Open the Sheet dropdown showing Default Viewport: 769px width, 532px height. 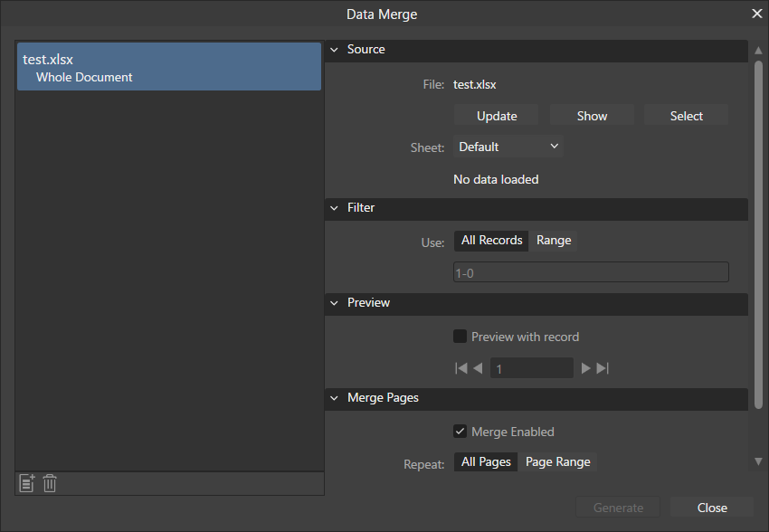click(508, 147)
